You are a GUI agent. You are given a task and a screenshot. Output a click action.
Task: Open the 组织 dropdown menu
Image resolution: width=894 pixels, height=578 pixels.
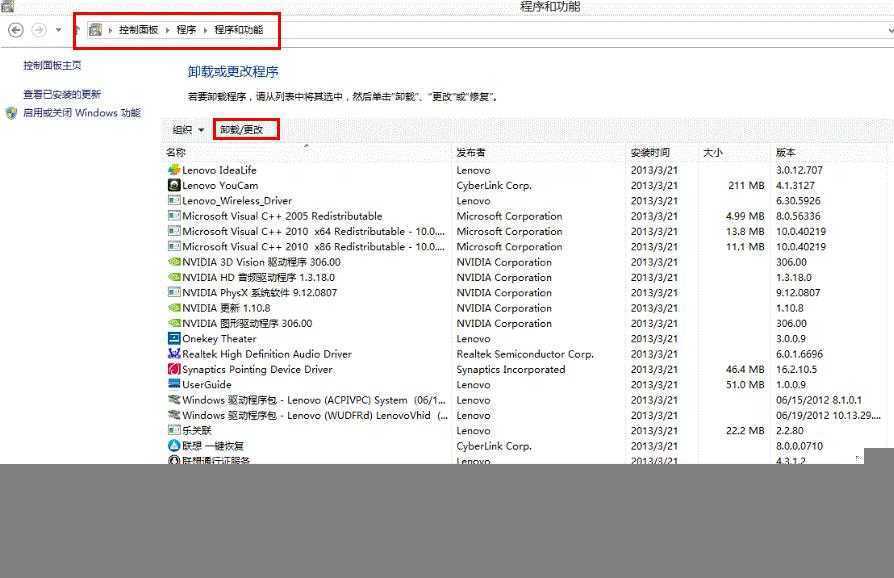(x=188, y=130)
